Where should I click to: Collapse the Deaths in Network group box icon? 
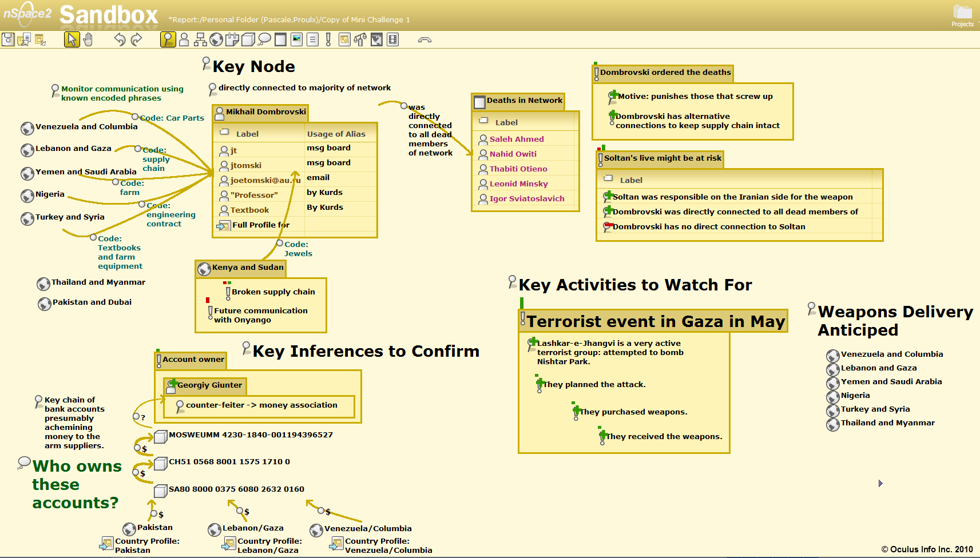tap(479, 102)
